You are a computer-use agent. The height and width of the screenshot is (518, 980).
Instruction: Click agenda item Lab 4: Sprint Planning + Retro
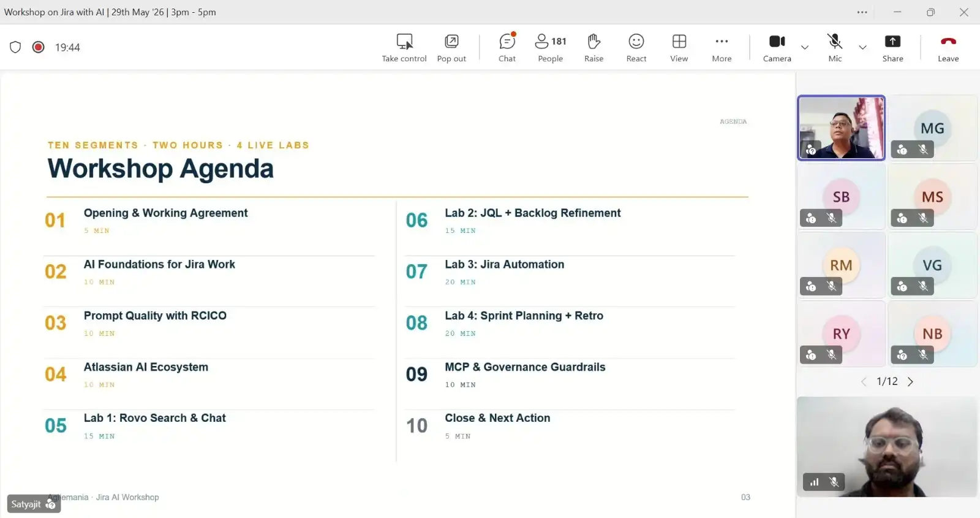pyautogui.click(x=524, y=316)
